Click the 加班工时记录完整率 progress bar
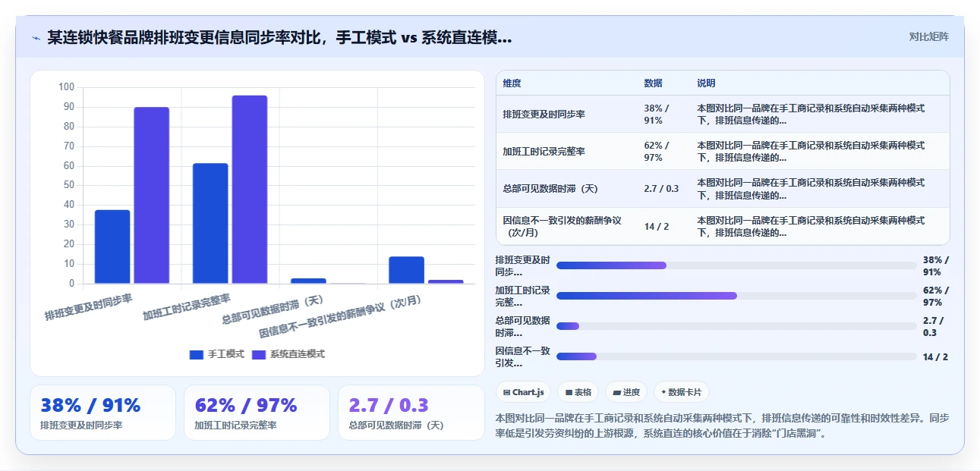This screenshot has height=471, width=980. click(736, 296)
